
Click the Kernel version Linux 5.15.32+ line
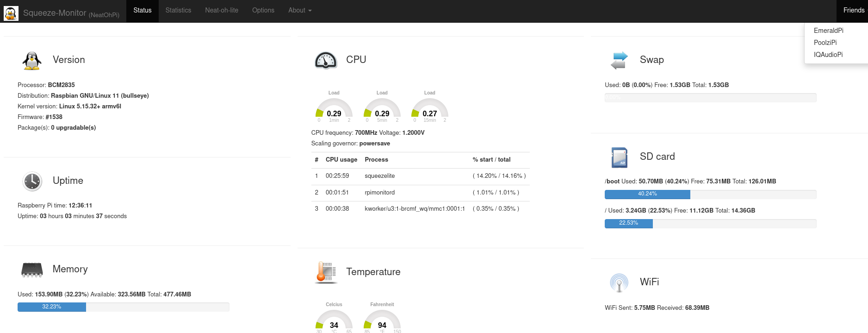click(69, 107)
